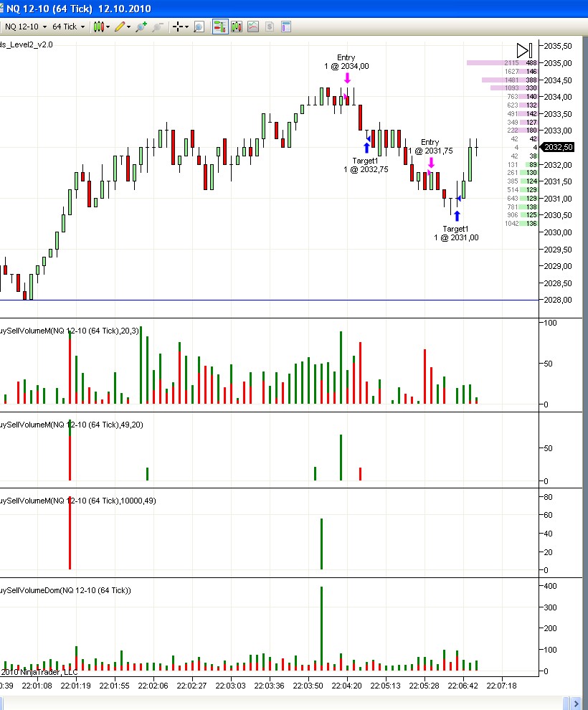Click the zoom in magnifier icon
The image size is (588, 710).
pos(141,27)
